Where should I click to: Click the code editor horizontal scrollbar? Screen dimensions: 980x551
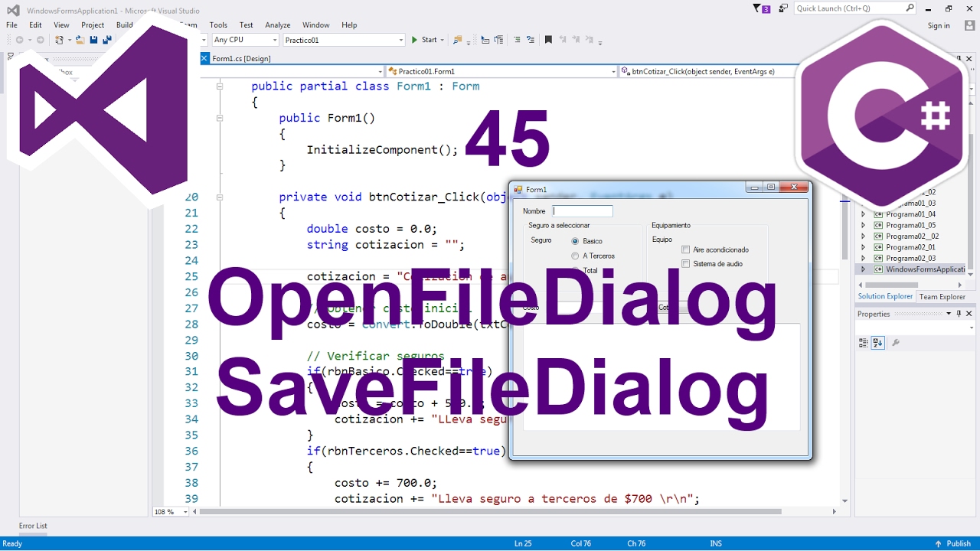[490, 511]
